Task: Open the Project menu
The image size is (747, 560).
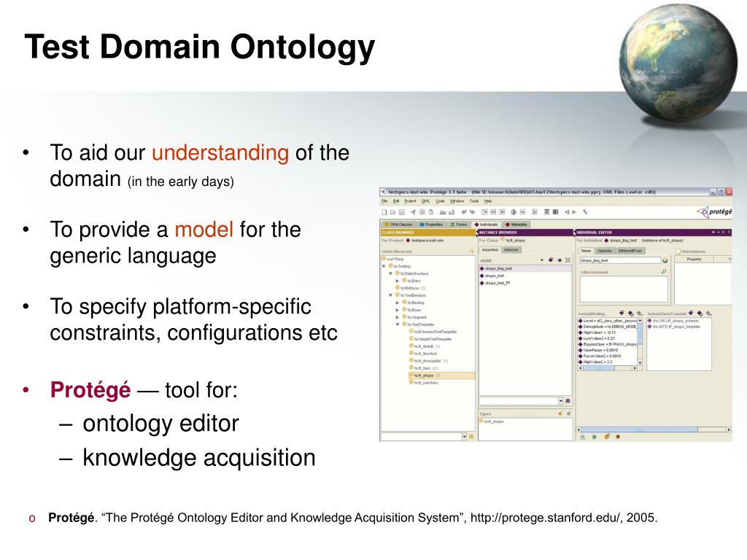Action: 410,201
